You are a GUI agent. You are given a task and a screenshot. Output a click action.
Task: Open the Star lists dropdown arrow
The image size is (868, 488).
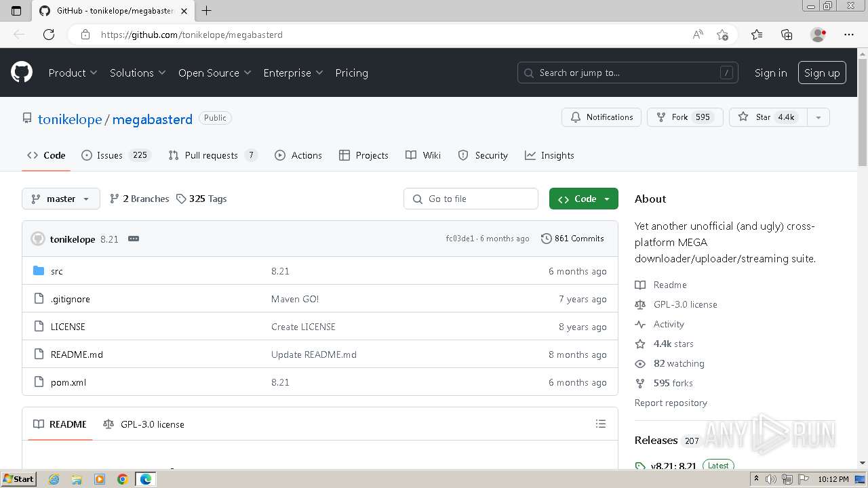coord(818,117)
